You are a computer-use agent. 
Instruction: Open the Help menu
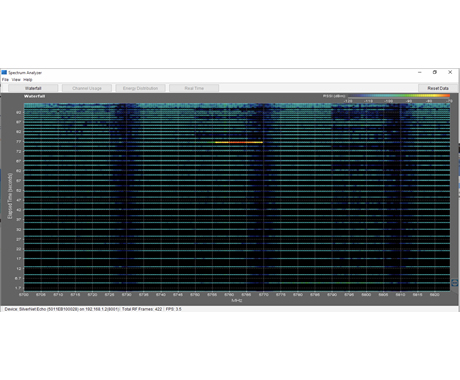tap(28, 80)
